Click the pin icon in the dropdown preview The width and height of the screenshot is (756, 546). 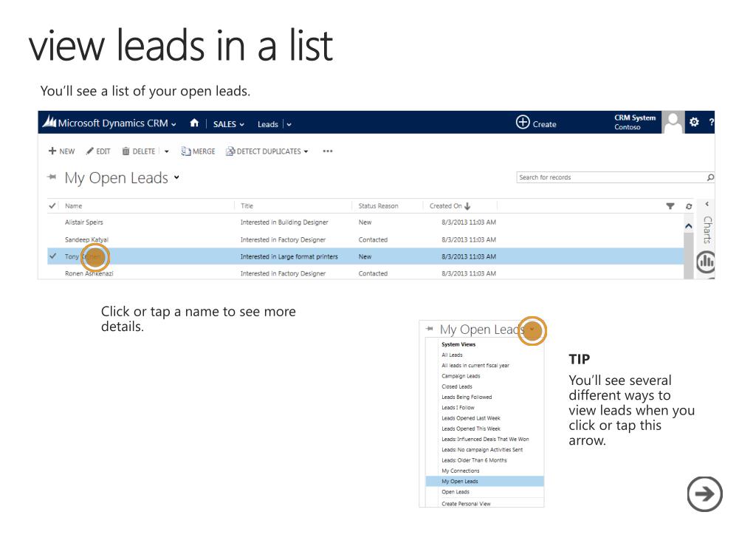coord(430,329)
